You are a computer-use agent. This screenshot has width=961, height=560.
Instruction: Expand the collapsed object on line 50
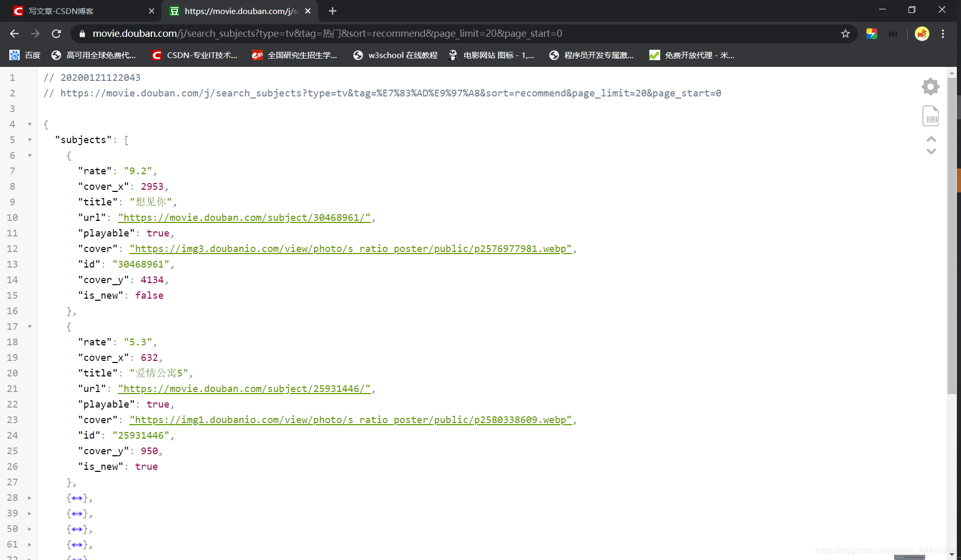(30, 529)
